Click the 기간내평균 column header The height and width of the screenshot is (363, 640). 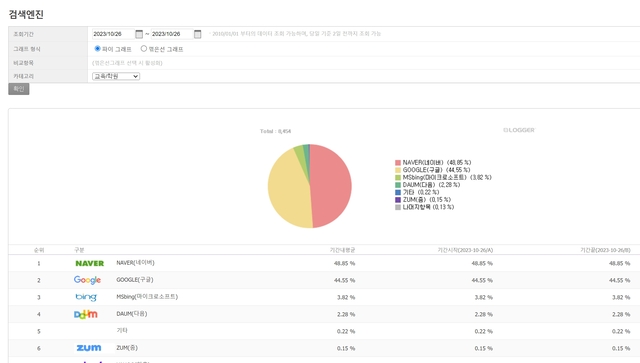342,250
